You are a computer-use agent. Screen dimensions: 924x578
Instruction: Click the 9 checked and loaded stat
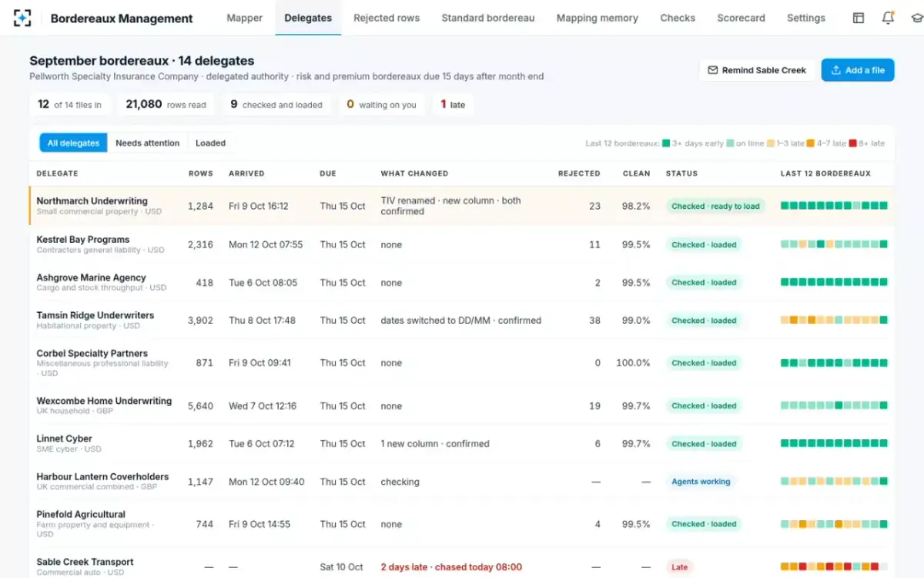point(276,105)
